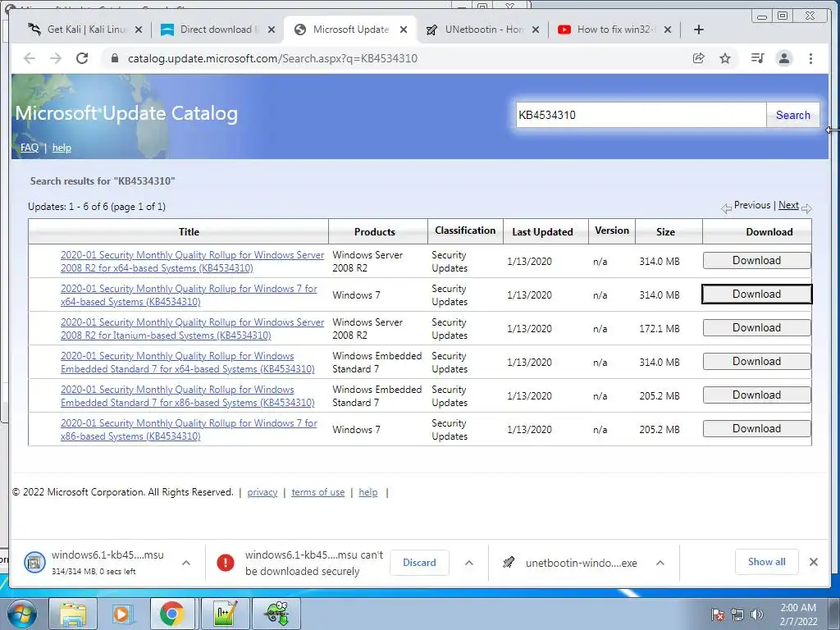Bookmark this page with the star
840x630 pixels.
(x=725, y=58)
